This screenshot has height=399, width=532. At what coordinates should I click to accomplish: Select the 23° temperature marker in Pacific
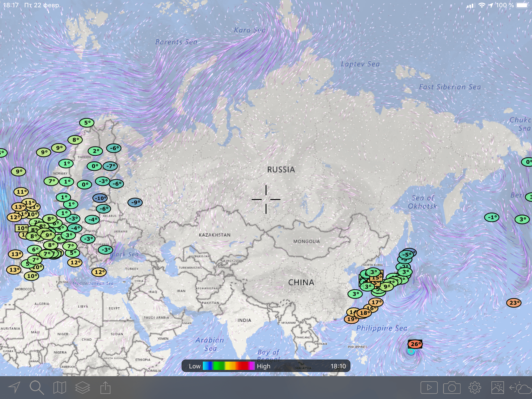514,303
